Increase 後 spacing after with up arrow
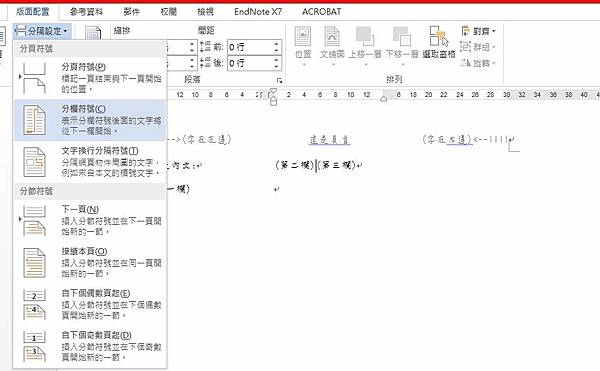Viewport: 600px width, 371px height. click(276, 60)
